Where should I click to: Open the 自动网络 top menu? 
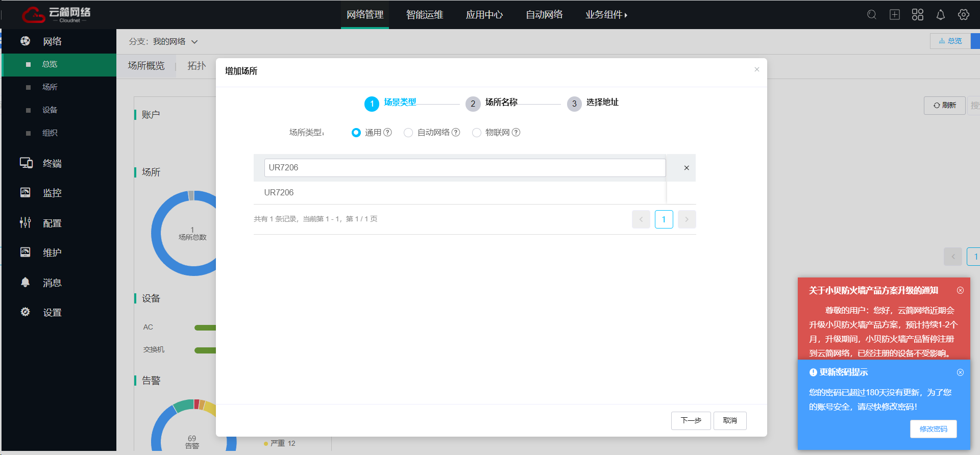click(544, 15)
